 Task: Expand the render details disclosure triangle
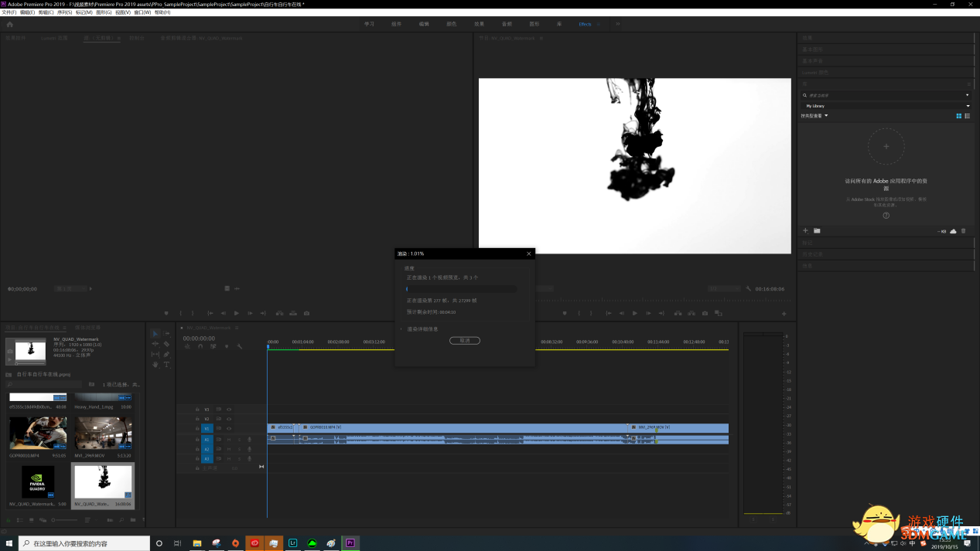[x=401, y=329]
